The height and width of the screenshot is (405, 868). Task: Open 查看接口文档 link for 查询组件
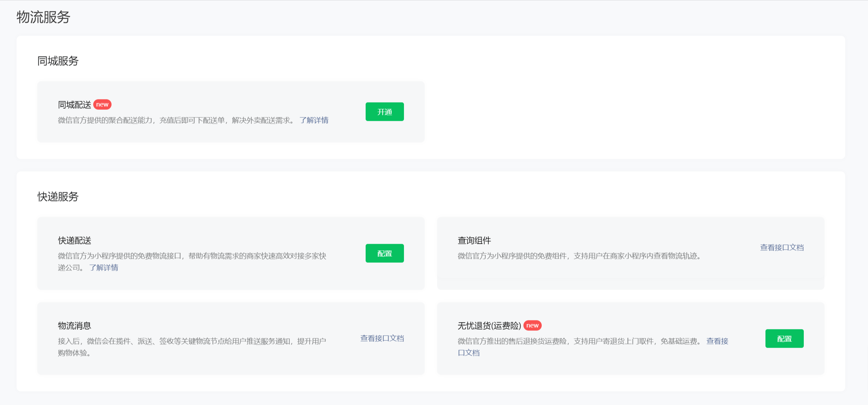[782, 248]
